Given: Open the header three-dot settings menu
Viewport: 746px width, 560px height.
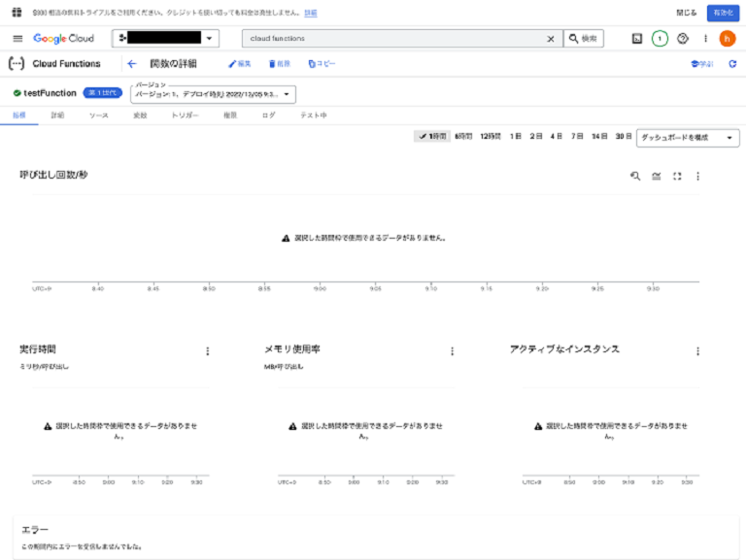Looking at the screenshot, I should tap(705, 39).
